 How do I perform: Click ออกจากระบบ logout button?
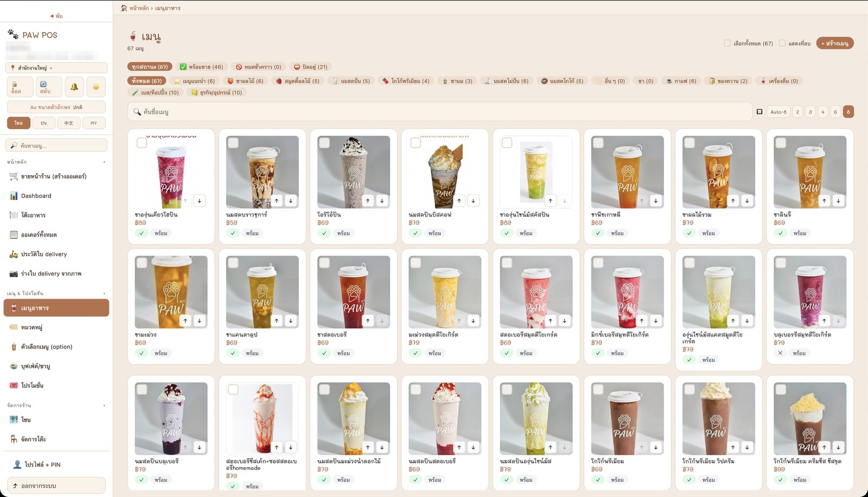tap(56, 486)
